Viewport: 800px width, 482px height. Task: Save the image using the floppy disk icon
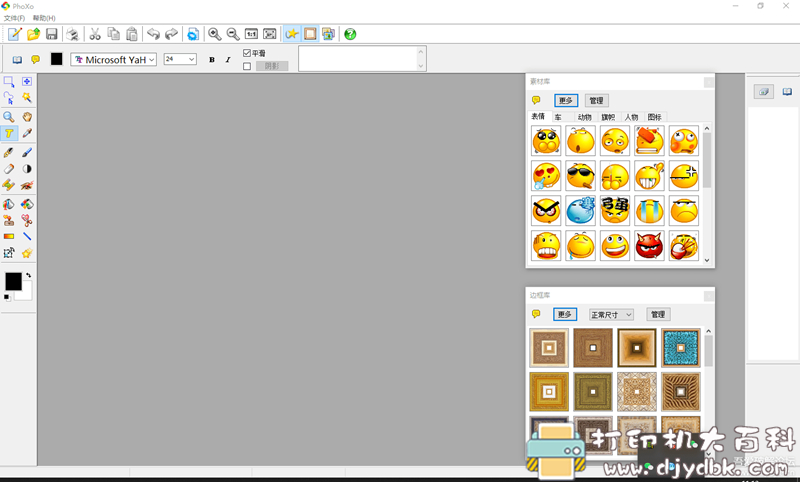pyautogui.click(x=52, y=34)
